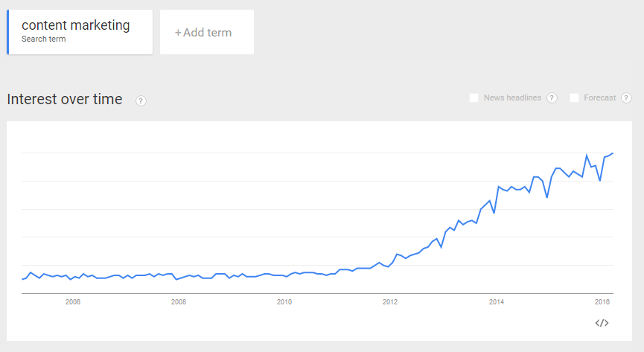Image resolution: width=644 pixels, height=352 pixels.
Task: Toggle the Forecast checkbox
Action: pyautogui.click(x=574, y=97)
